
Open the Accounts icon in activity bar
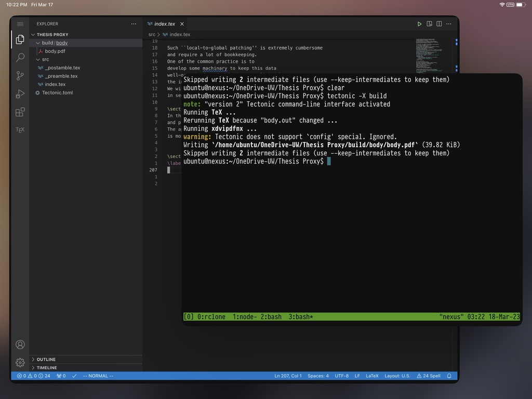20,344
